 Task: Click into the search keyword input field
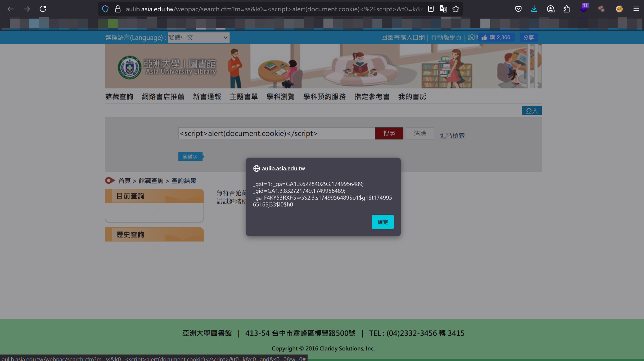[276, 133]
